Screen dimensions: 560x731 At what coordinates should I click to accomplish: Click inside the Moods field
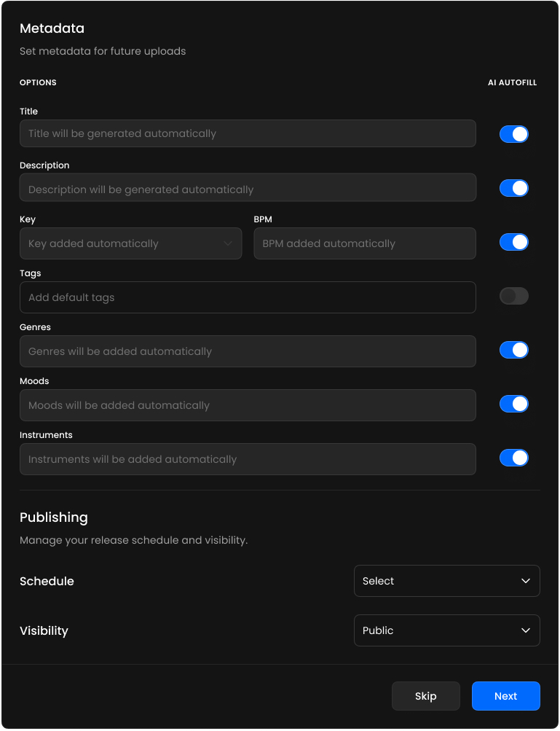click(248, 405)
